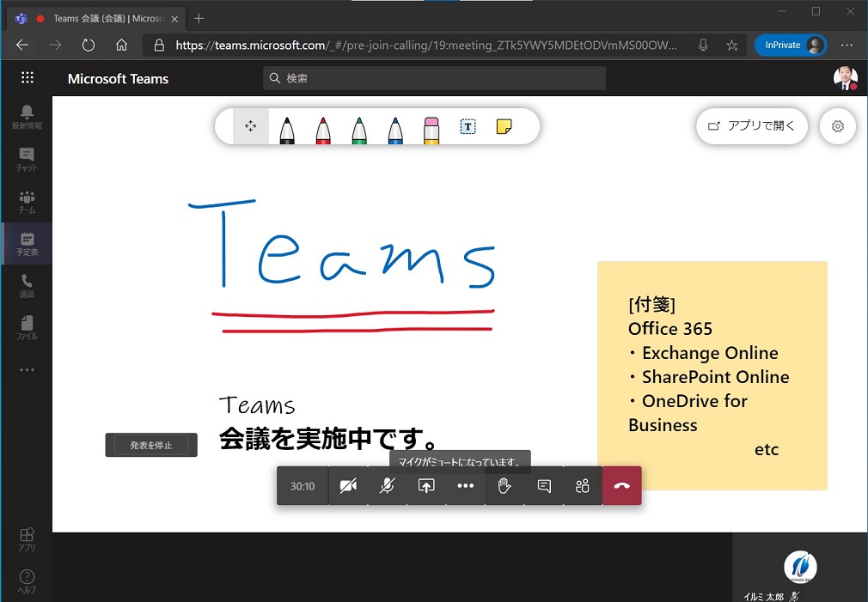868x602 pixels.
Task: Click the InPrivate profile button
Action: pos(791,45)
